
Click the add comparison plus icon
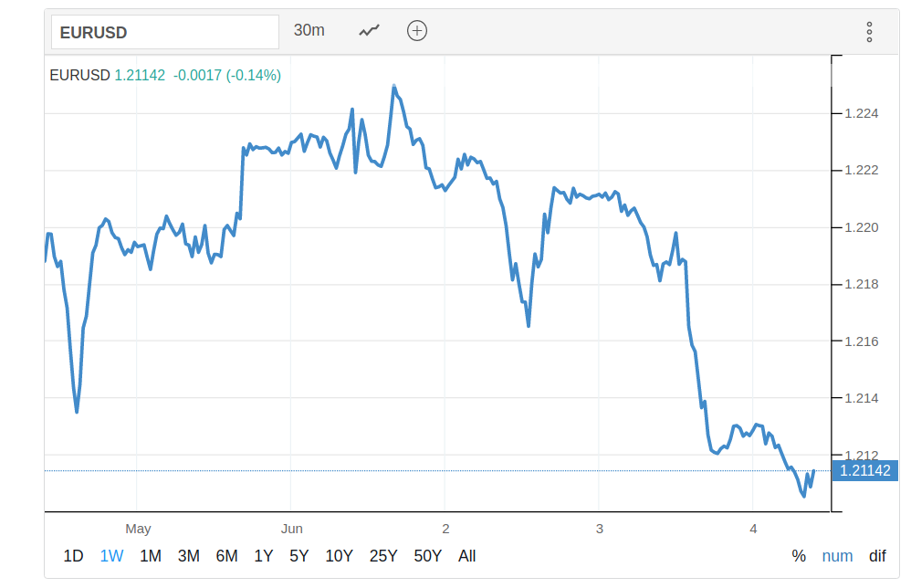coord(417,30)
